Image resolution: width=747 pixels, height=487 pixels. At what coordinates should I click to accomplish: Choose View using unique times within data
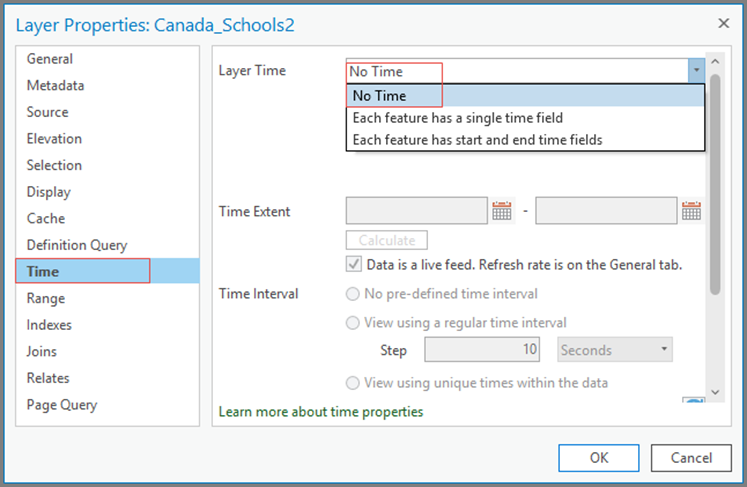[x=353, y=383]
